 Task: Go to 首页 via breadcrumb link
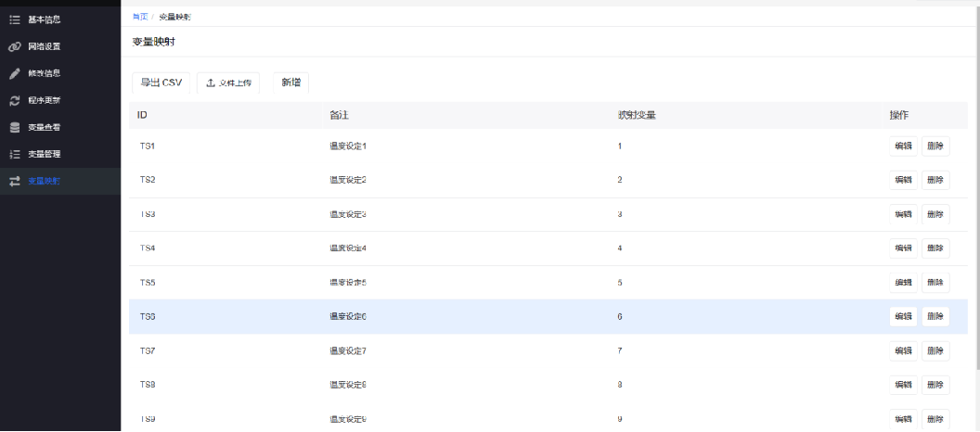[139, 18]
